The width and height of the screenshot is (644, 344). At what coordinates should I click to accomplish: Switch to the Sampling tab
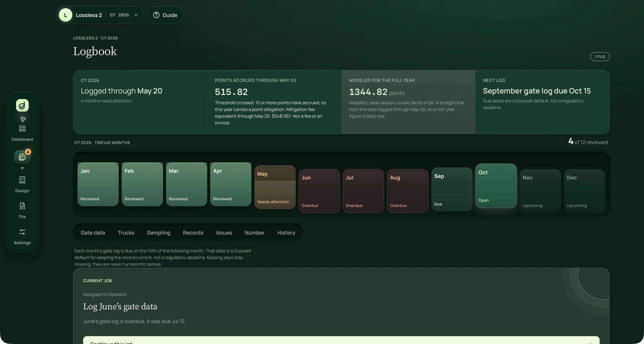tap(158, 232)
